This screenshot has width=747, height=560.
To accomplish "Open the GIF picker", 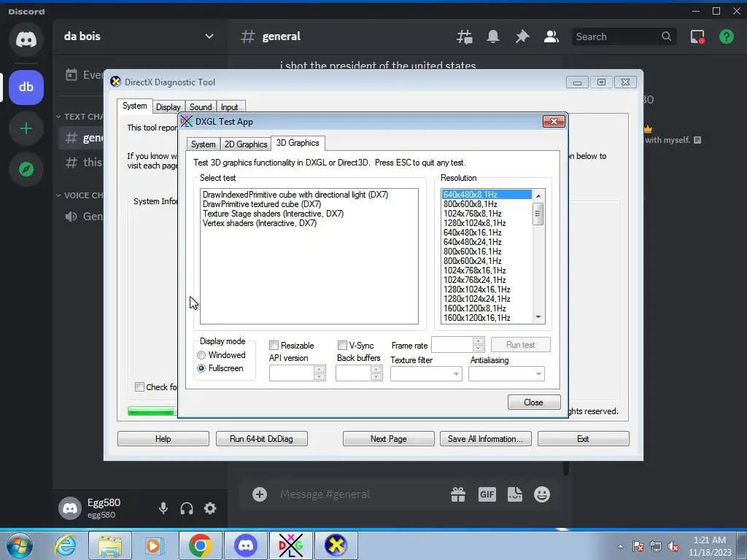I will 487,494.
